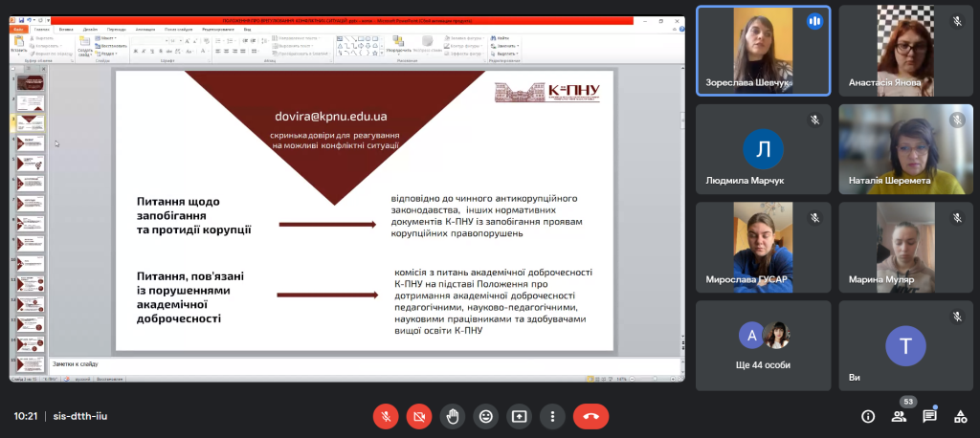Click the present screen icon

pos(520,416)
